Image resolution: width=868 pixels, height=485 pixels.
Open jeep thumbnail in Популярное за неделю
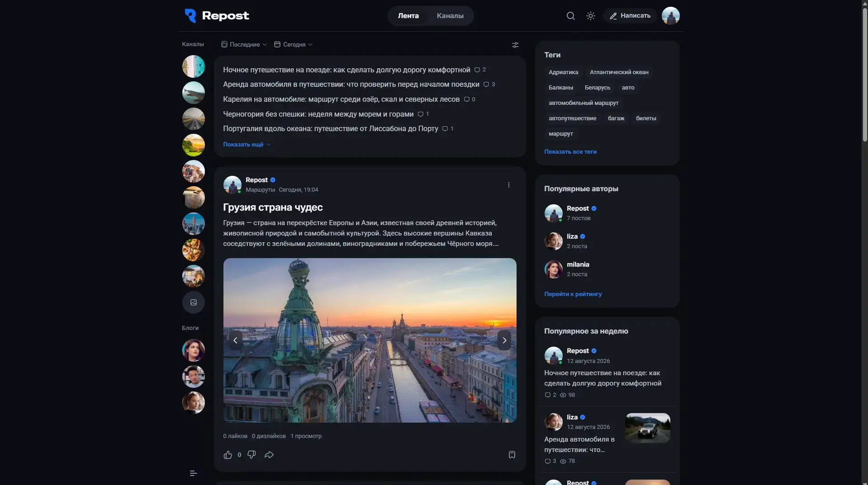[x=647, y=428]
